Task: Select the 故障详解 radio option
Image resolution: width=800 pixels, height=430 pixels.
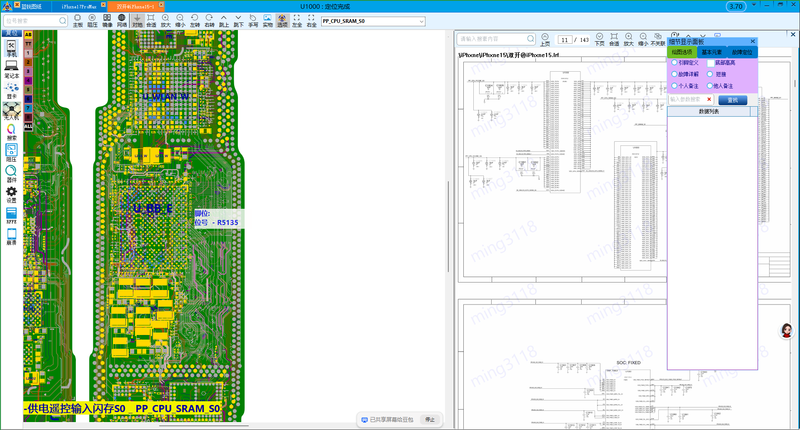Action: (673, 74)
